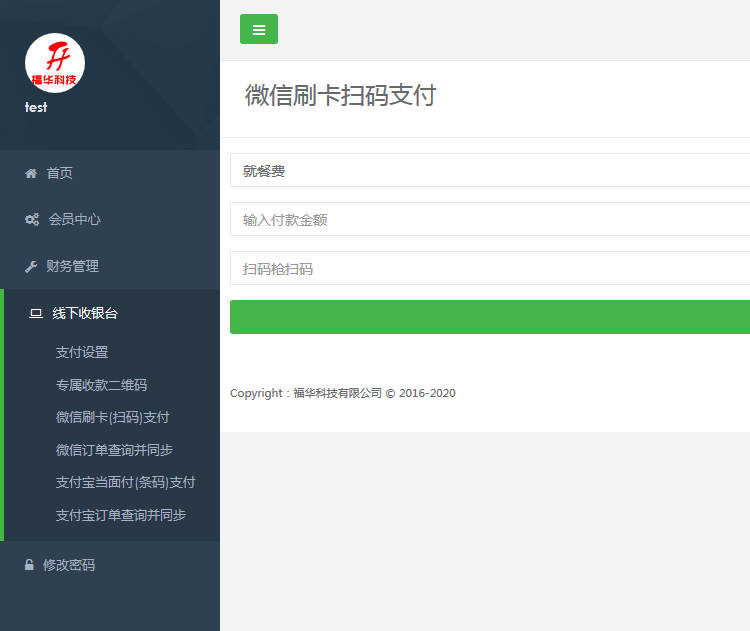Click the gears icon beside 会员中心
The width and height of the screenshot is (750, 631).
(x=32, y=220)
